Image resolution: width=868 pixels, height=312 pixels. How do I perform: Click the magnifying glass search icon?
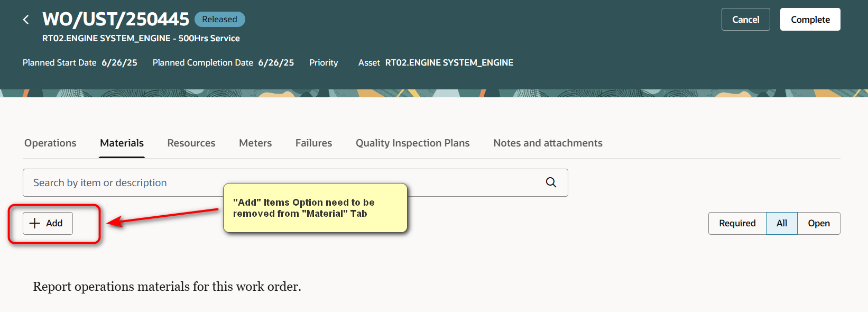(x=551, y=182)
